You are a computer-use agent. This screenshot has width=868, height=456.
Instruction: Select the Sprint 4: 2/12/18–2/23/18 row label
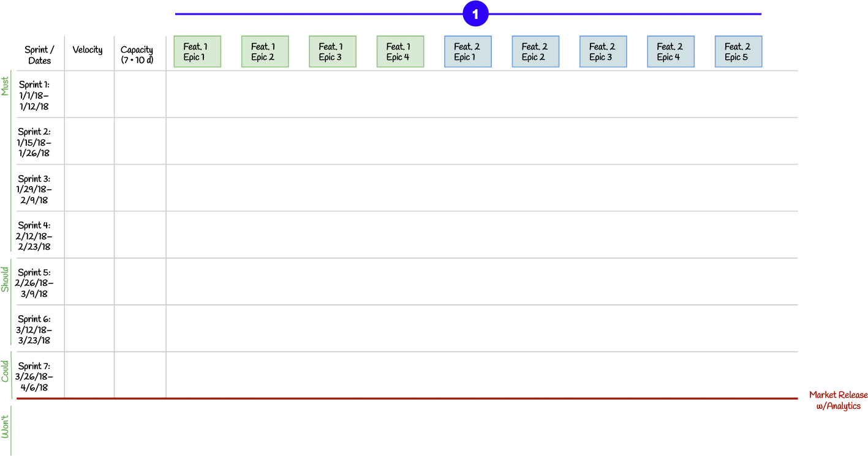coord(34,236)
